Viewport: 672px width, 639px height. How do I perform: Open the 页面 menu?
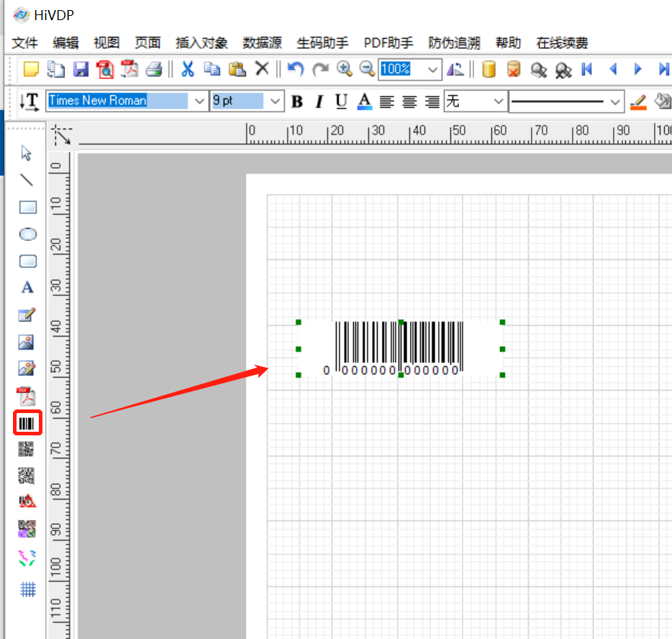148,43
